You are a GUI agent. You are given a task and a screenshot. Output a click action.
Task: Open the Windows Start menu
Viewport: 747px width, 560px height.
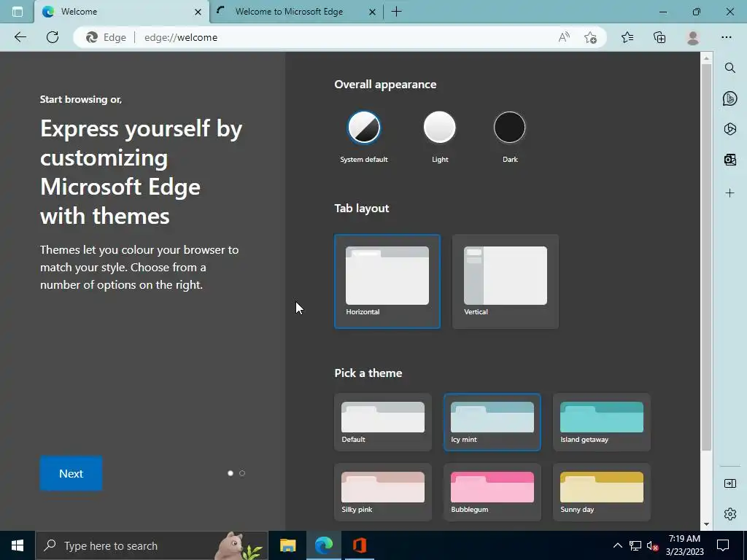tap(18, 545)
